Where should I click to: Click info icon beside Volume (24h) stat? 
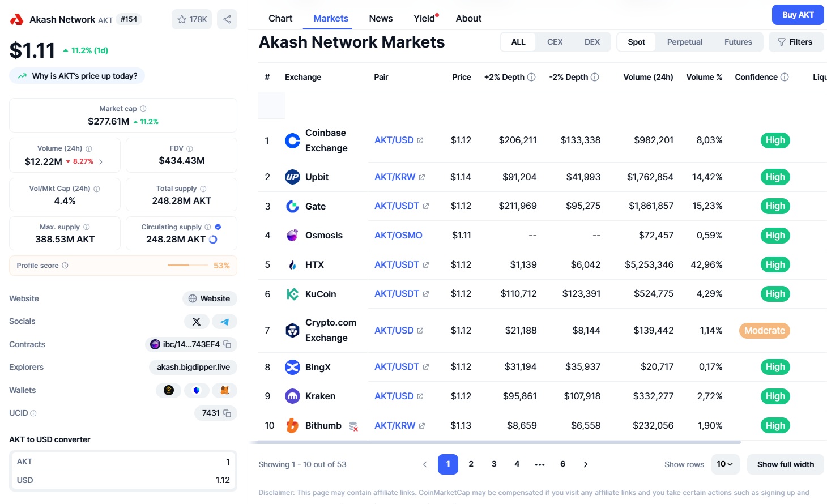pos(88,148)
